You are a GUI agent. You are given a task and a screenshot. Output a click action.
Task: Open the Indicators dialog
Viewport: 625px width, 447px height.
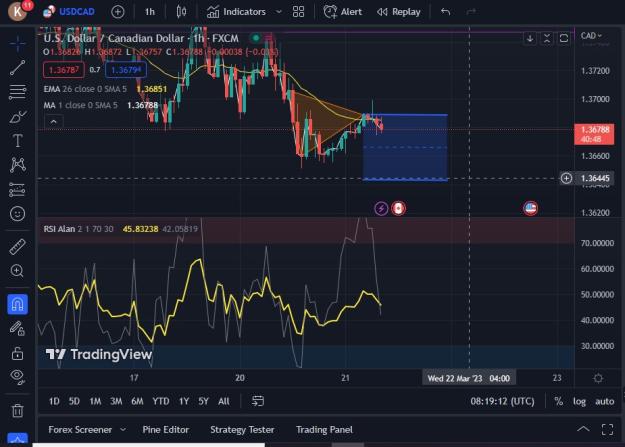[x=237, y=12]
